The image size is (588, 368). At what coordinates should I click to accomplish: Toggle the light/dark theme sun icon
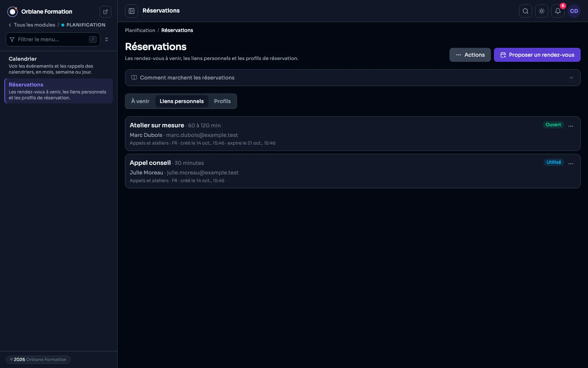[542, 11]
